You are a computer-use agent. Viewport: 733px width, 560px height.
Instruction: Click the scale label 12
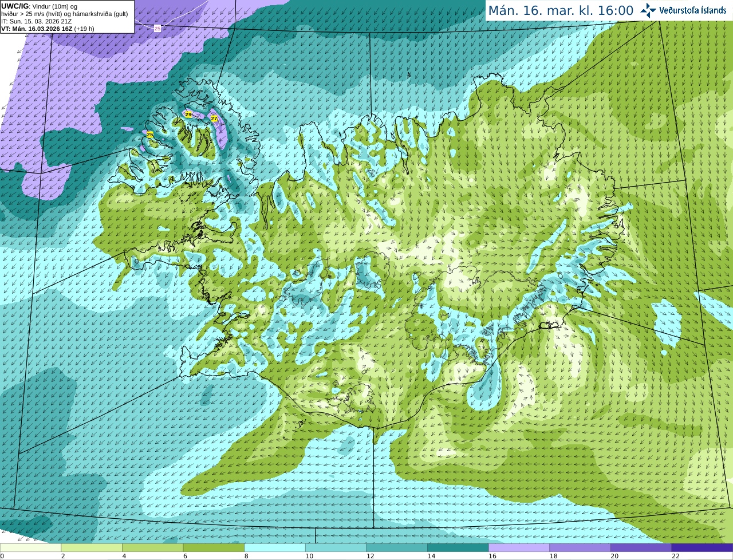click(x=370, y=556)
